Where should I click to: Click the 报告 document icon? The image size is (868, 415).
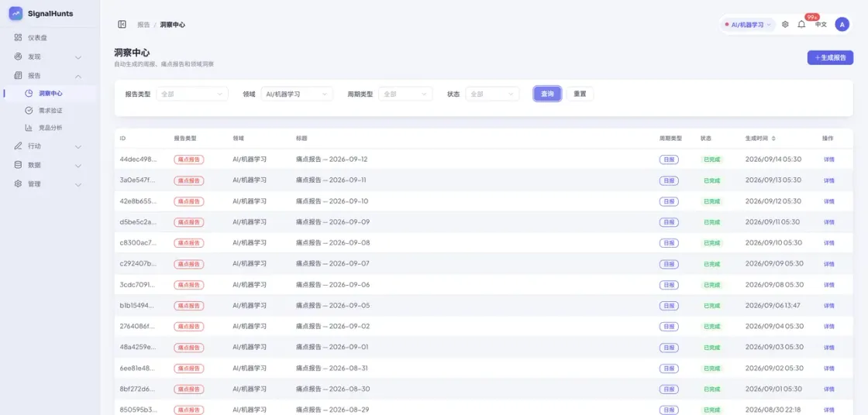coord(19,75)
